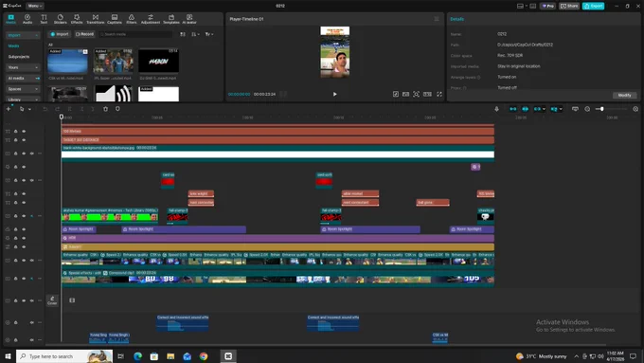
Task: Switch to the Adjustment tab
Action: 151,19
